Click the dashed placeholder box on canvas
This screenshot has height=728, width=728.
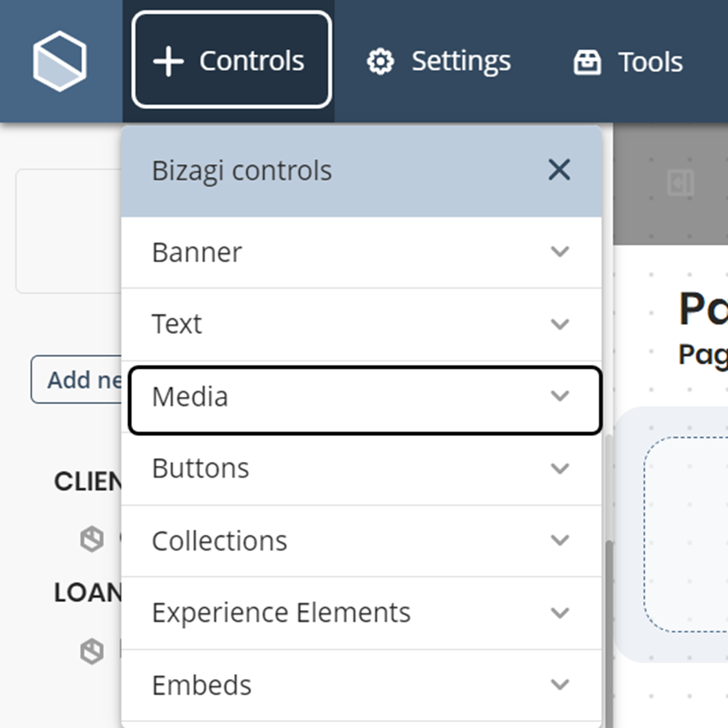point(686,535)
